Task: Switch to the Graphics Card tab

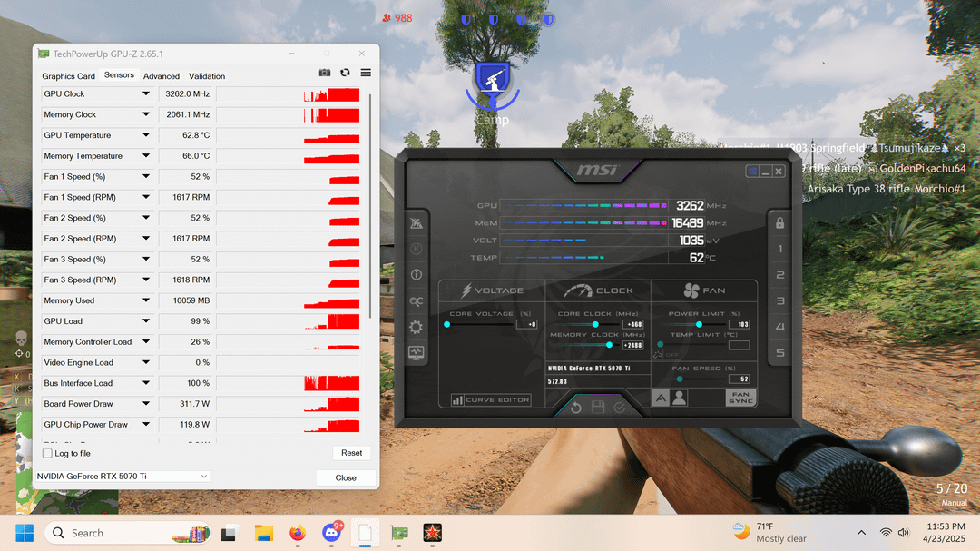Action: (68, 76)
